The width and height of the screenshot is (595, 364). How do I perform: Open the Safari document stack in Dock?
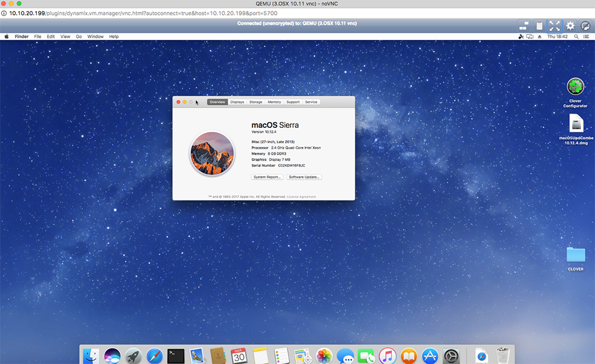tap(481, 356)
